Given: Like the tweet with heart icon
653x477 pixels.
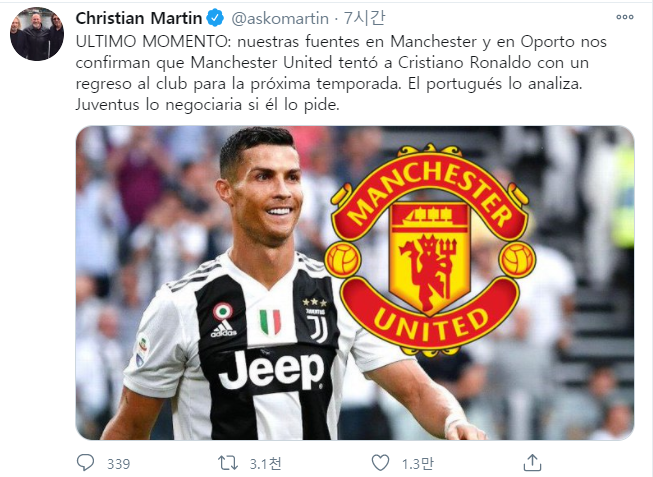Looking at the screenshot, I should [380, 463].
